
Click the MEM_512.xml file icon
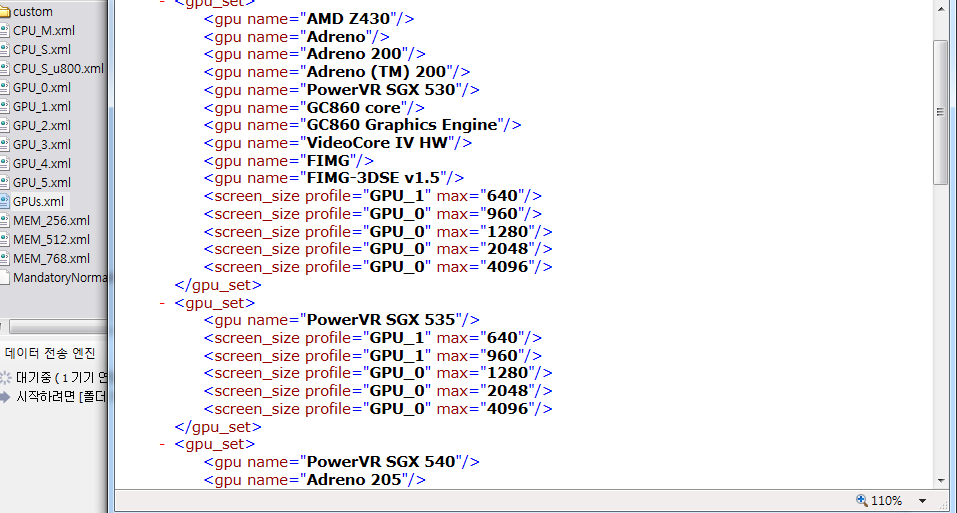tap(4, 239)
